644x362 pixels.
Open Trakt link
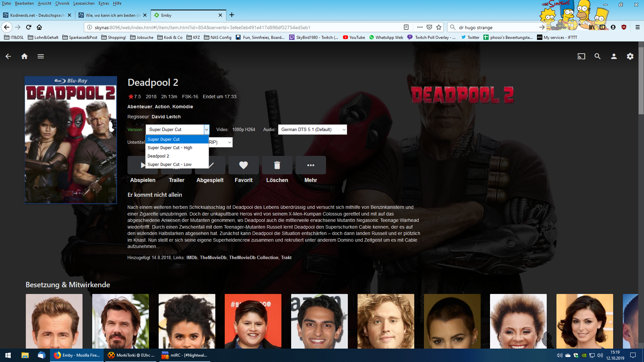click(286, 257)
